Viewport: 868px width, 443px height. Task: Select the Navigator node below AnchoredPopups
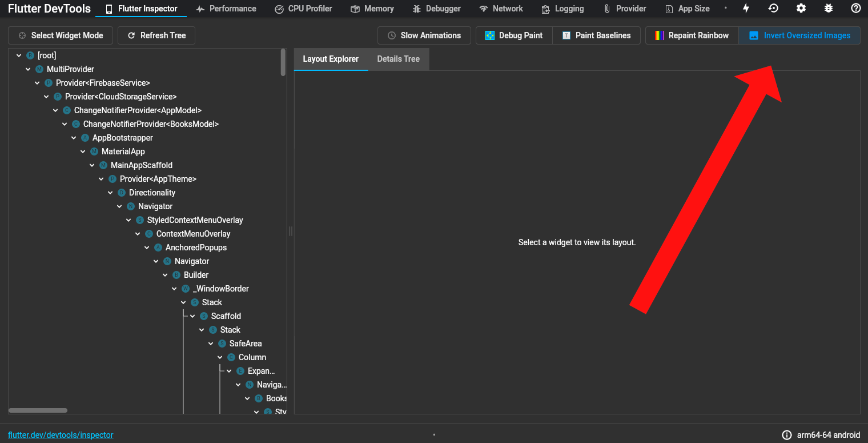192,261
